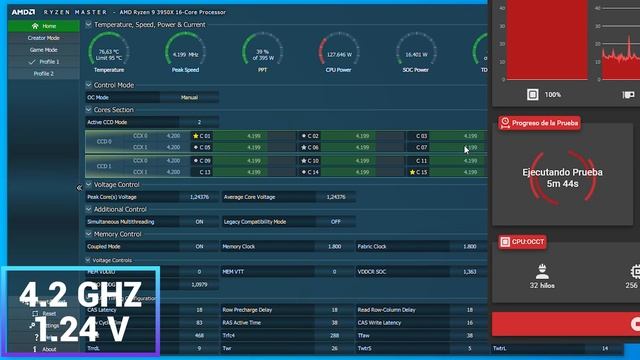Click the AMD logo in the title
This screenshot has height=360, width=640.
pyautogui.click(x=23, y=12)
